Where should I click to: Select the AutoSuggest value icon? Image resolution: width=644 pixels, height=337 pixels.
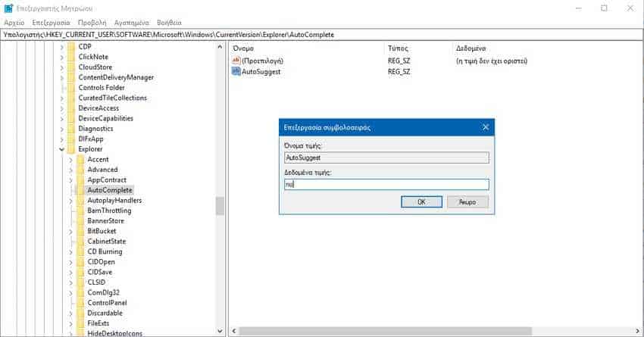point(236,71)
